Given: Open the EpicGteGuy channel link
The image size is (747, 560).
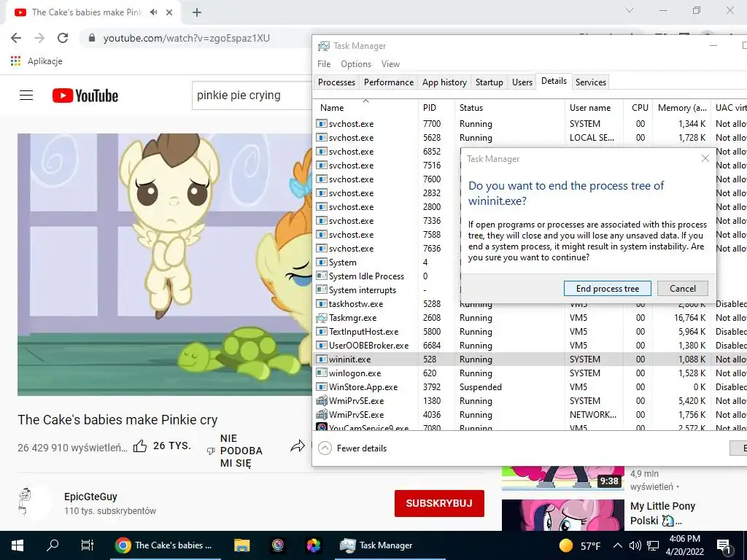Looking at the screenshot, I should pyautogui.click(x=90, y=497).
